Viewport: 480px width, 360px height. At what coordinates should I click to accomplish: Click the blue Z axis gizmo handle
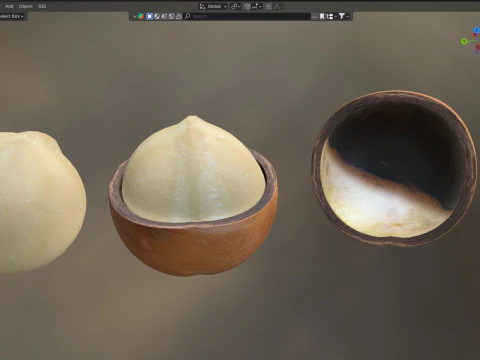(477, 30)
